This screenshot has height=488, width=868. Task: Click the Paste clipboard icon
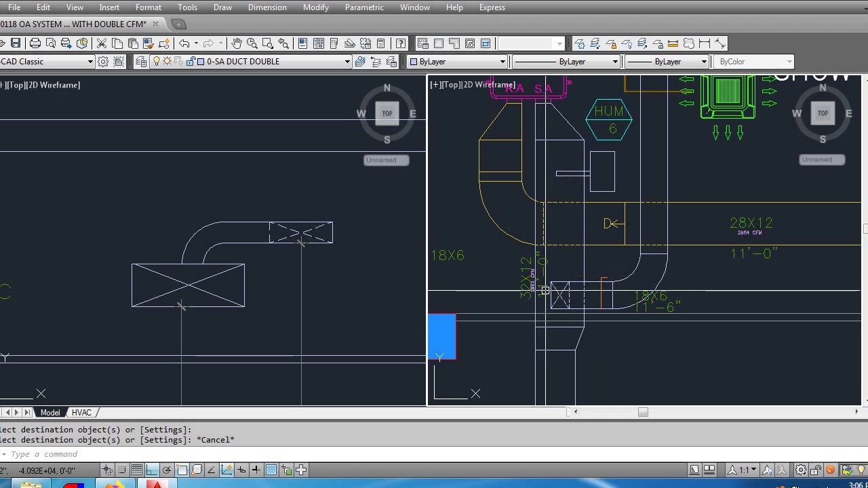click(133, 43)
